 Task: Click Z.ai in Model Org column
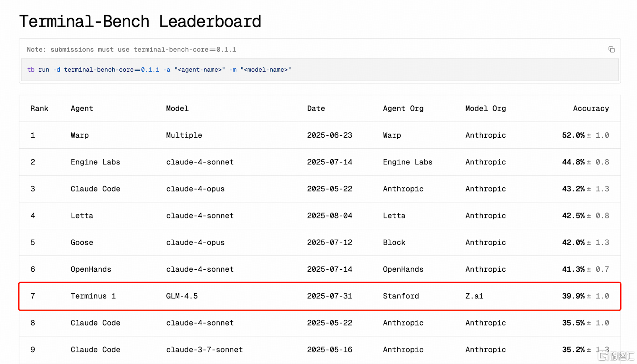(x=474, y=296)
